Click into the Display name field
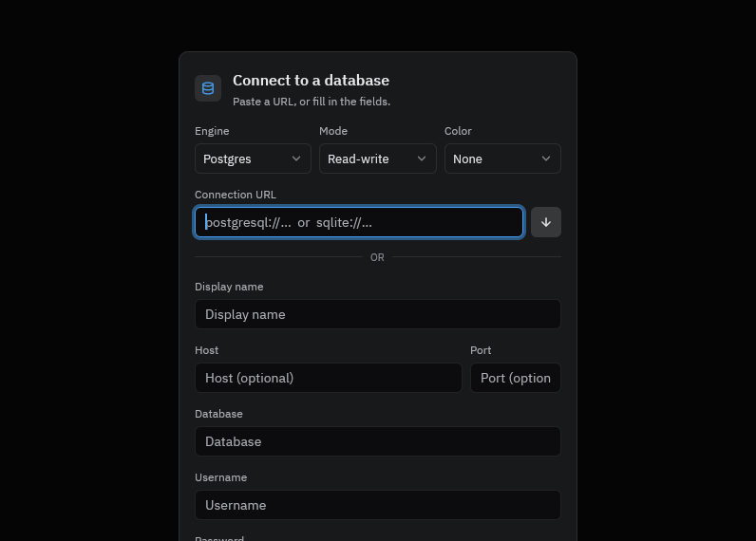This screenshot has width=756, height=541. pyautogui.click(x=377, y=314)
